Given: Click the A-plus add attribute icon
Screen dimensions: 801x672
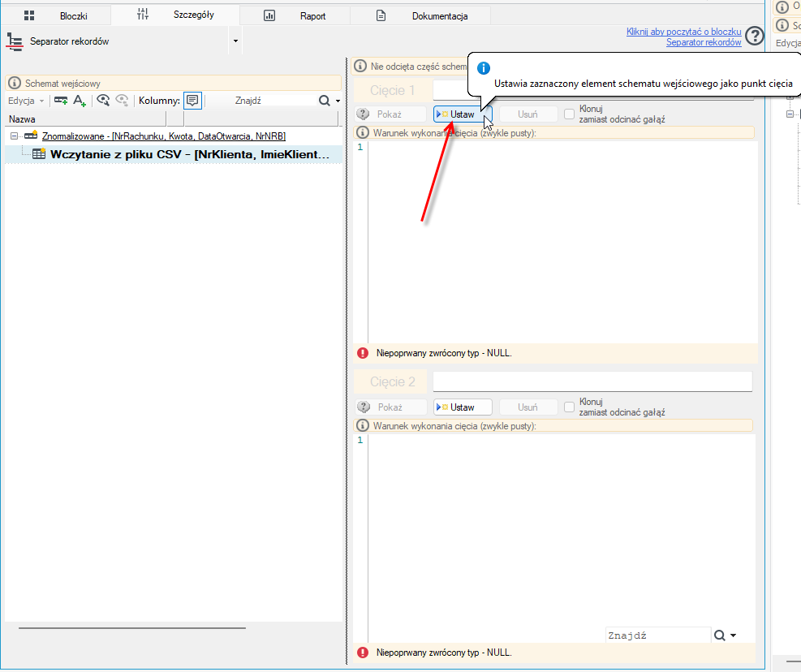Looking at the screenshot, I should pos(80,100).
